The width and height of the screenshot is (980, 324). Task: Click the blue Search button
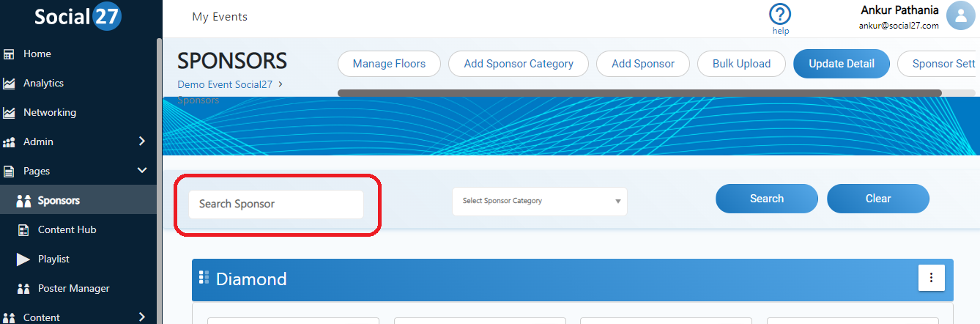(x=767, y=199)
